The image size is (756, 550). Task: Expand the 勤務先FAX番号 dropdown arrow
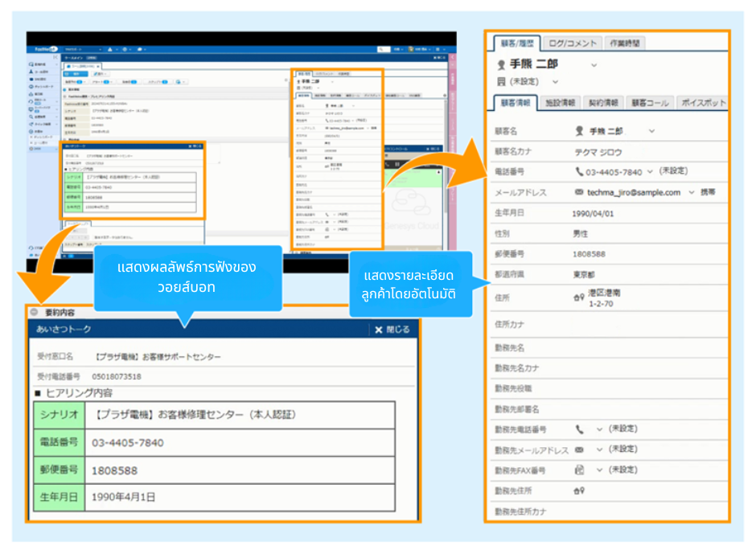599,470
